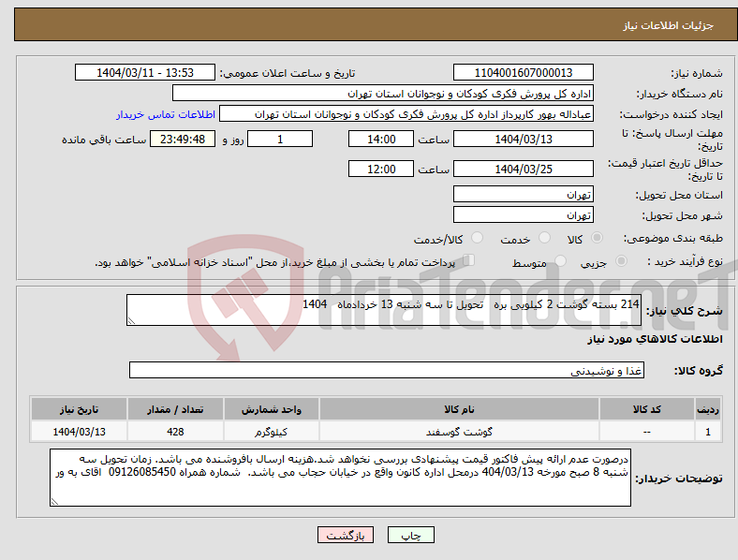Click the بازگشت (back) button

346,535
